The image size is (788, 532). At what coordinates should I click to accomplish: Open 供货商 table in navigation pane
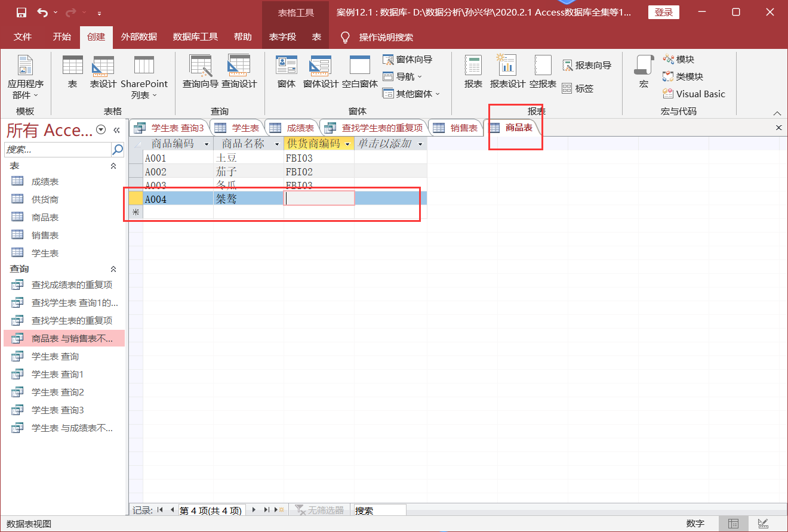(45, 200)
